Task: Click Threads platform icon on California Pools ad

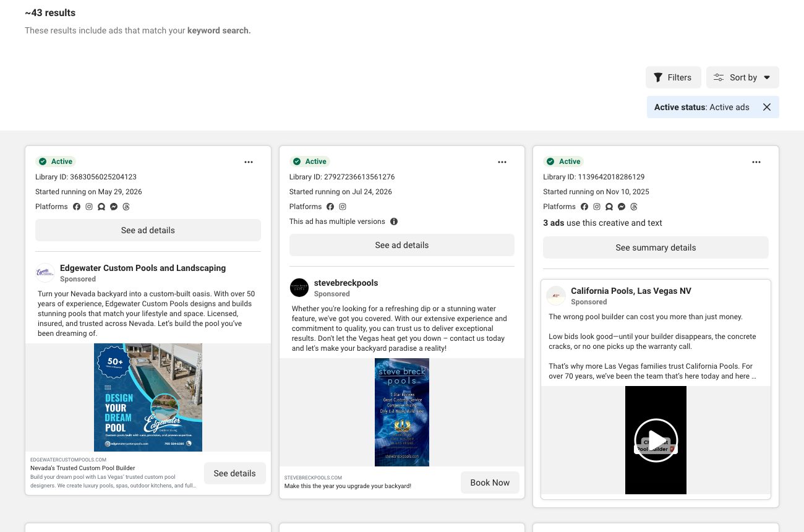Action: click(x=634, y=207)
